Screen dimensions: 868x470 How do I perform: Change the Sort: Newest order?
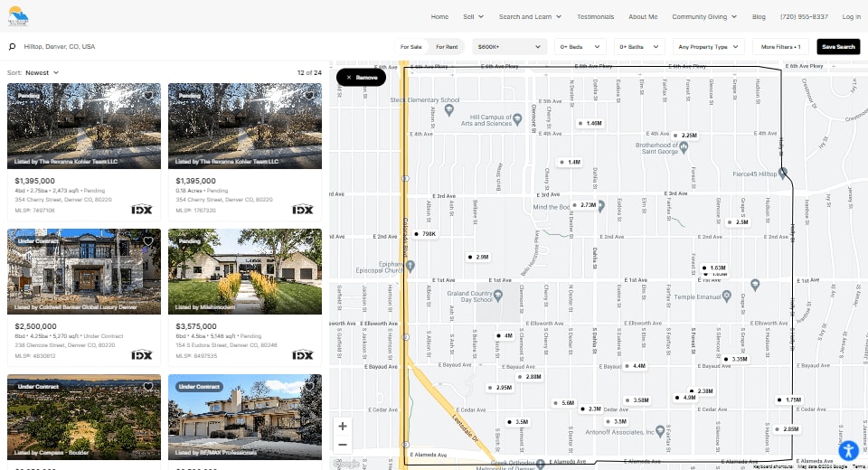[42, 72]
